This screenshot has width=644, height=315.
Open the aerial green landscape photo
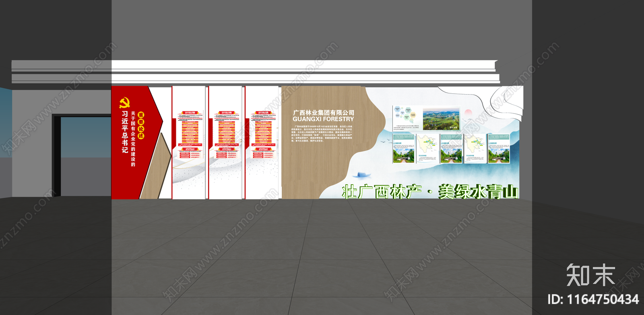tap(441, 118)
